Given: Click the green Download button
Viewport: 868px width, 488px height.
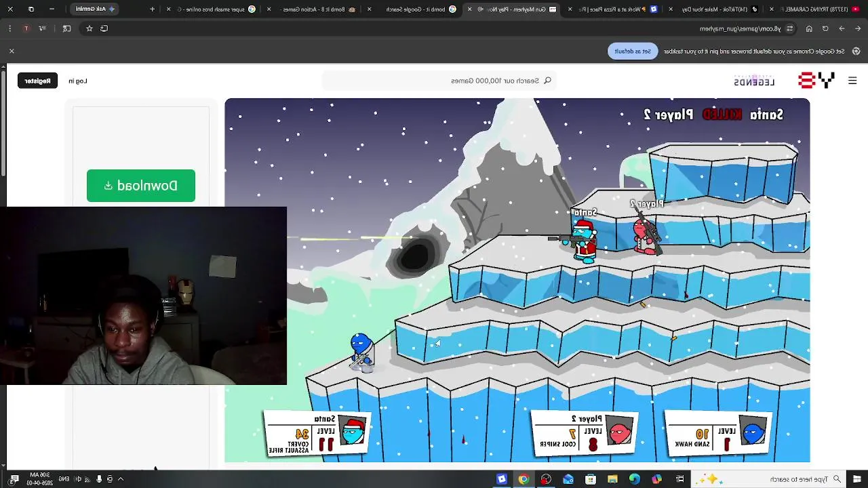Looking at the screenshot, I should (x=141, y=186).
